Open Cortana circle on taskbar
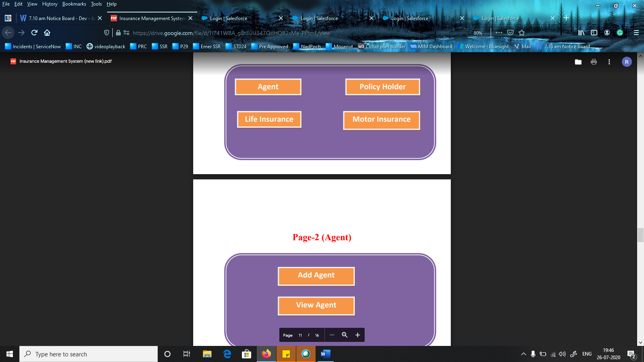Image resolution: width=644 pixels, height=362 pixels. point(167,354)
